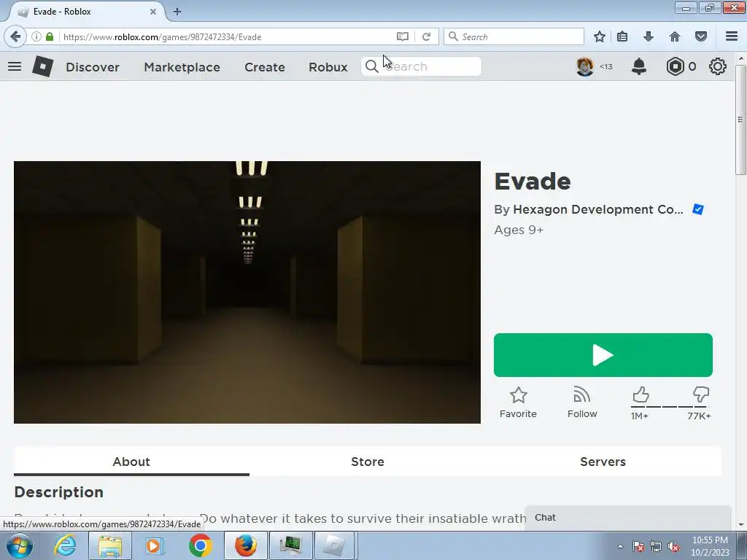Open Windows Media Player from the taskbar
747x560 pixels.
(x=154, y=545)
